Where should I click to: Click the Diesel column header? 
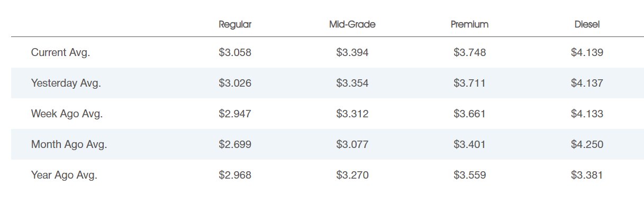click(587, 25)
